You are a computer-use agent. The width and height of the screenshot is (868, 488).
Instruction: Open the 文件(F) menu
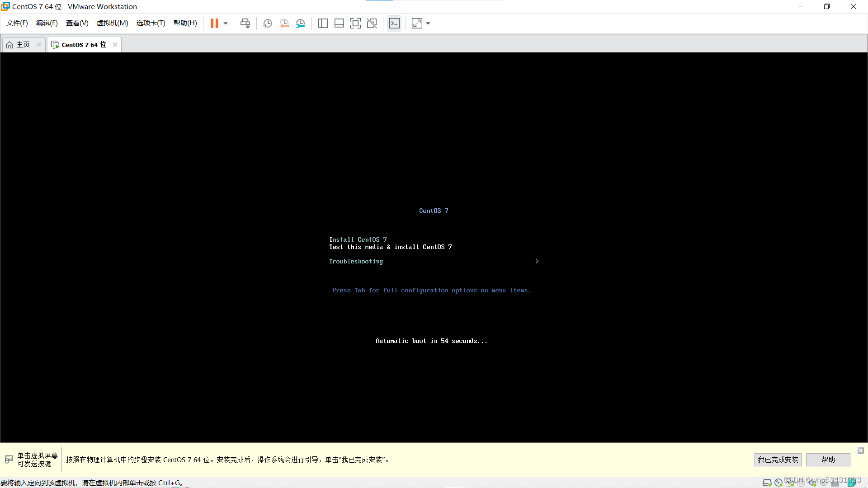pyautogui.click(x=17, y=23)
